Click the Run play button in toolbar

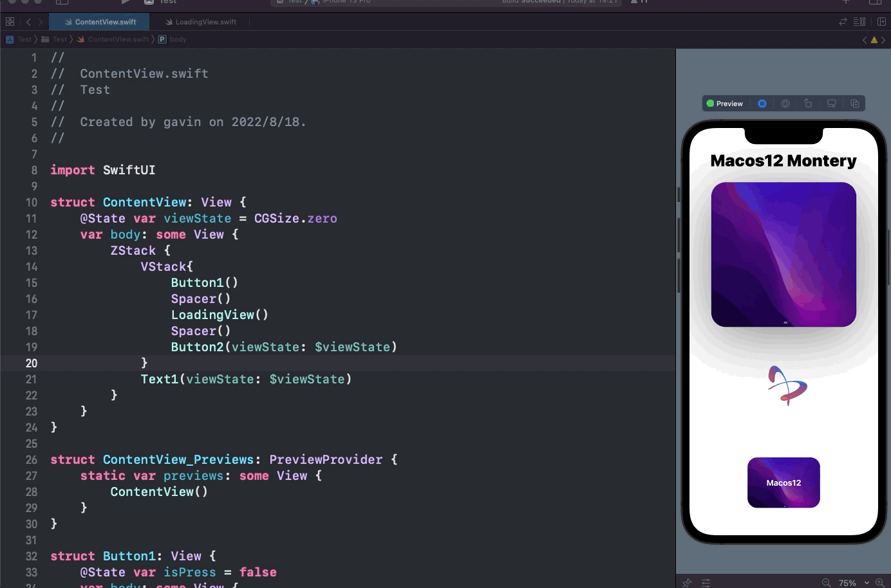[x=126, y=2]
